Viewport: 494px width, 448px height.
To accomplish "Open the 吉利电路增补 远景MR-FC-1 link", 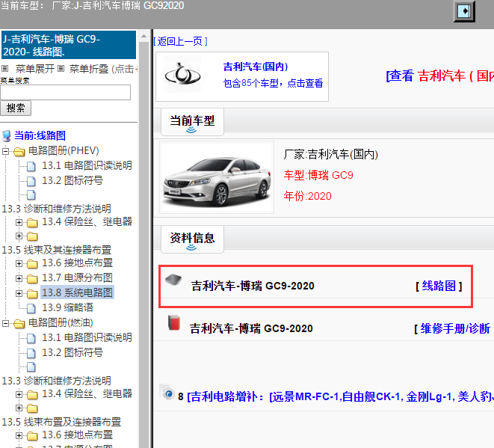I will [x=340, y=396].
